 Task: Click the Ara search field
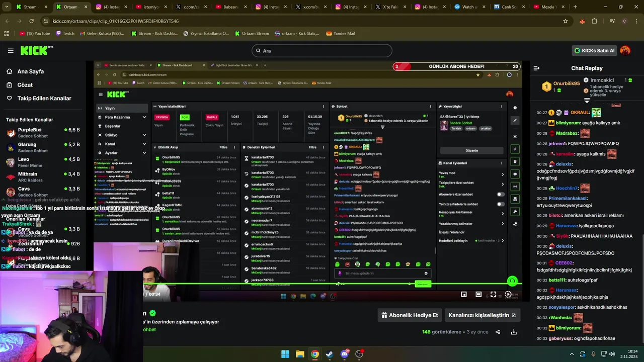coord(321,51)
